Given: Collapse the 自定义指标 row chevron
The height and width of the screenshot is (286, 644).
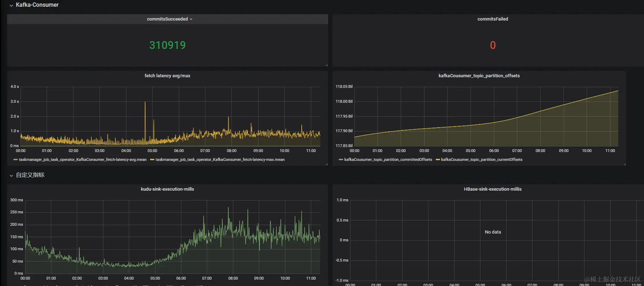Looking at the screenshot, I should click(x=11, y=175).
